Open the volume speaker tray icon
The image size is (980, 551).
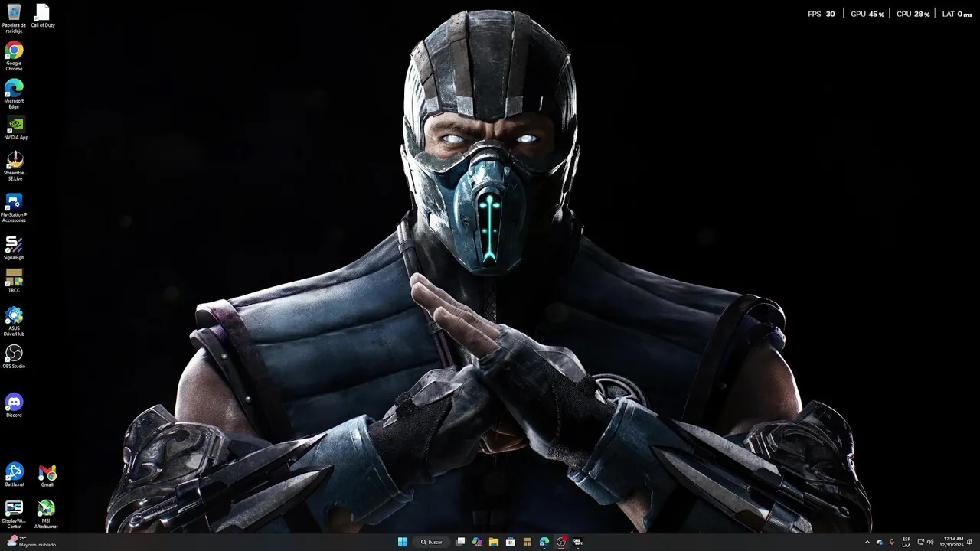(x=930, y=542)
